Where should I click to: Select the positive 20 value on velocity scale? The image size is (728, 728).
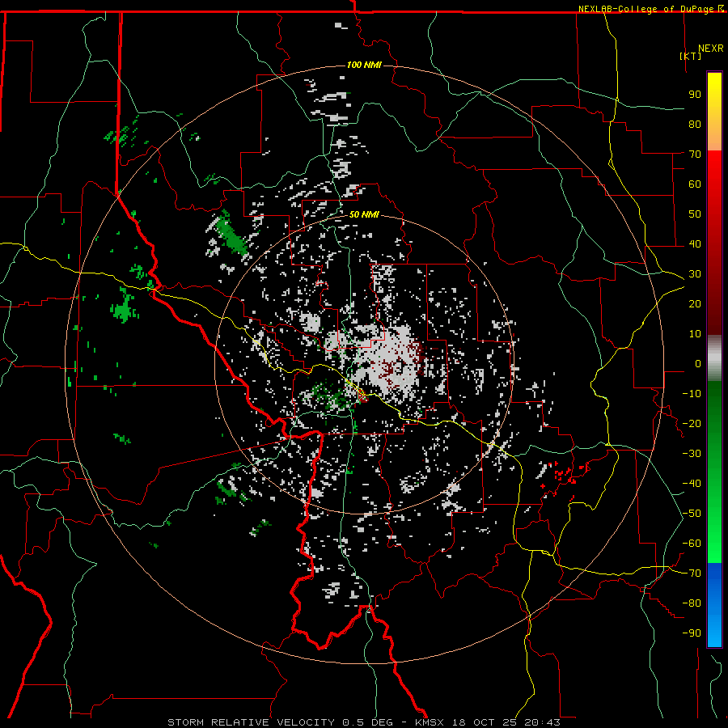coord(695,304)
